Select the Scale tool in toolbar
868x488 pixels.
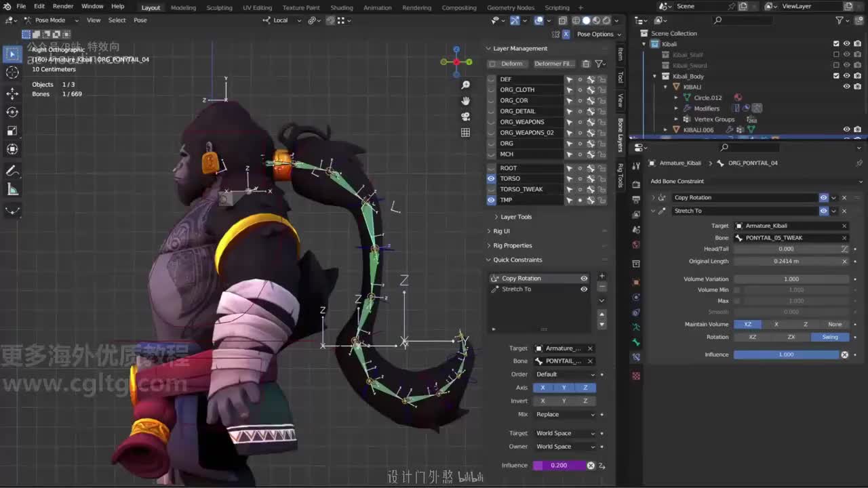pos(12,131)
